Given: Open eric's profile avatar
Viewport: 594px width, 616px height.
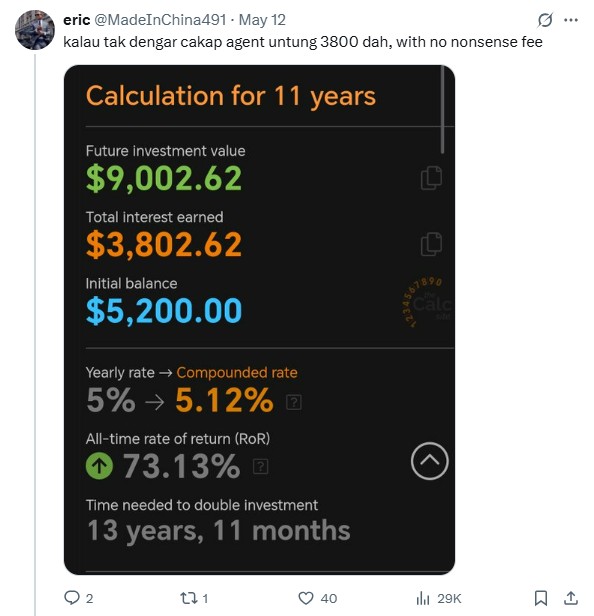Looking at the screenshot, I should click(35, 30).
